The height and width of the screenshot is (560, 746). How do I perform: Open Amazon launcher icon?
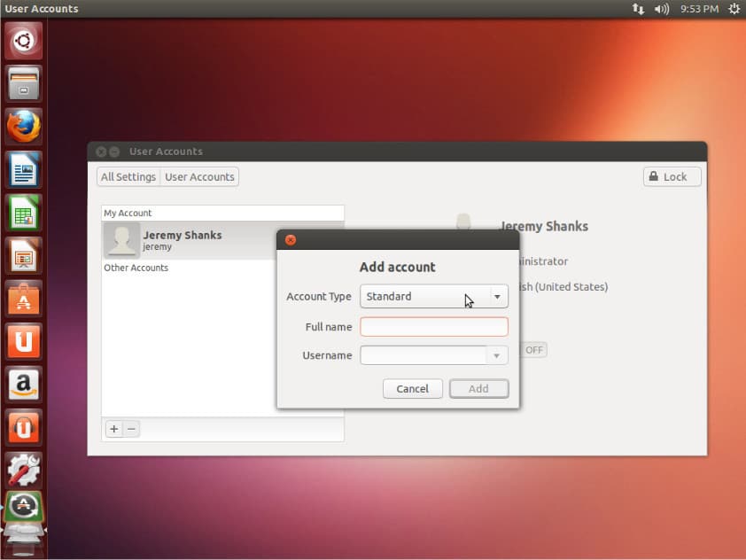click(23, 384)
